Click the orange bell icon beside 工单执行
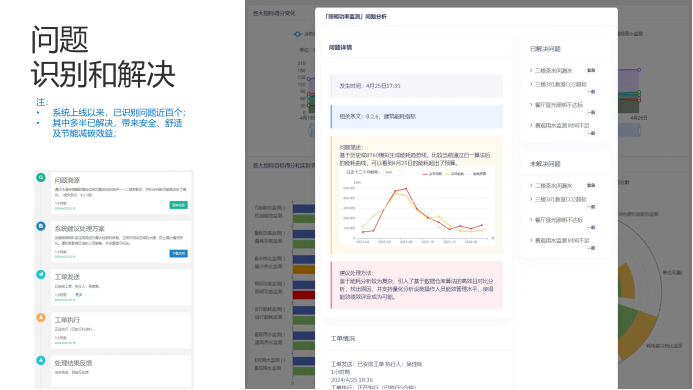Image resolution: width=693 pixels, height=390 pixels. coord(41,317)
